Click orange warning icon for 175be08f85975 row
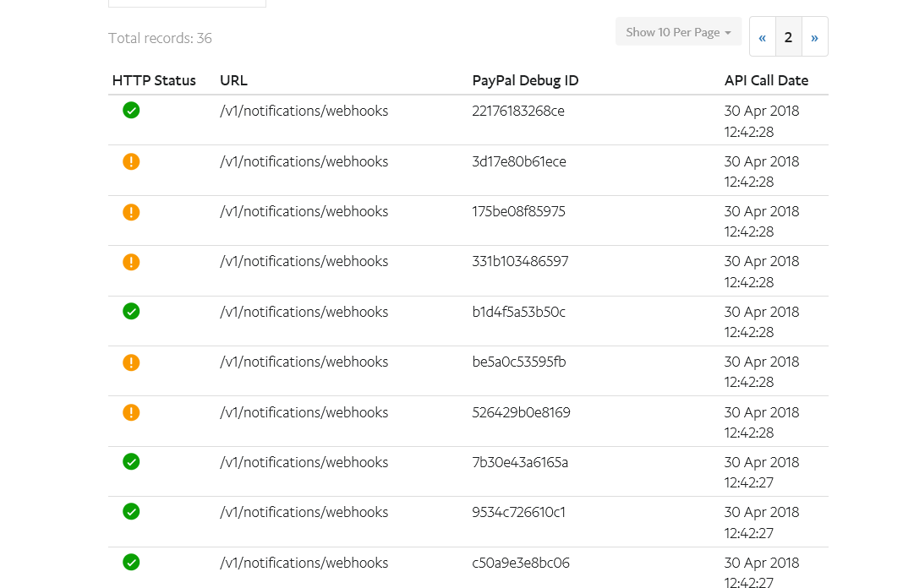 coord(131,211)
